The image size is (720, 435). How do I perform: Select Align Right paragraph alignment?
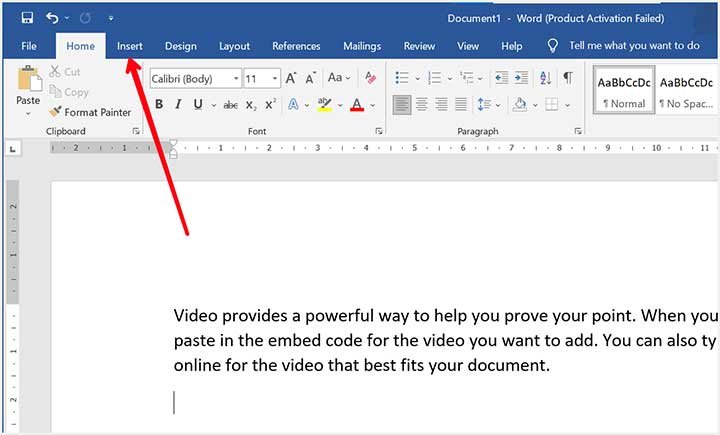point(441,105)
